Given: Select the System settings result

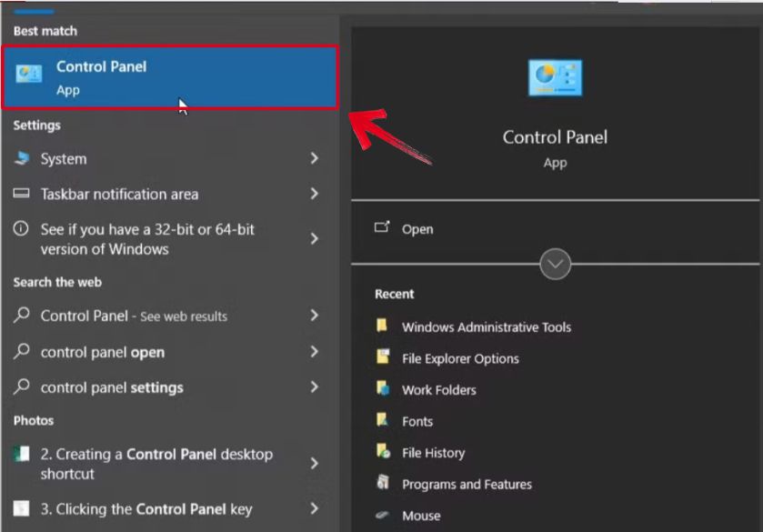Looking at the screenshot, I should [x=64, y=159].
